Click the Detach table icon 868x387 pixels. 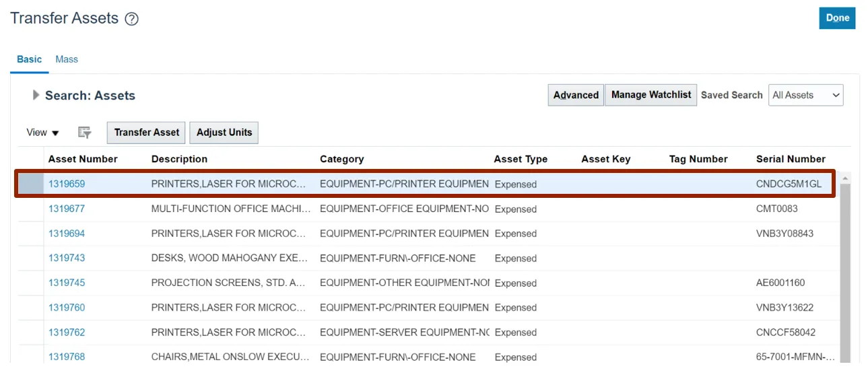[x=84, y=133]
